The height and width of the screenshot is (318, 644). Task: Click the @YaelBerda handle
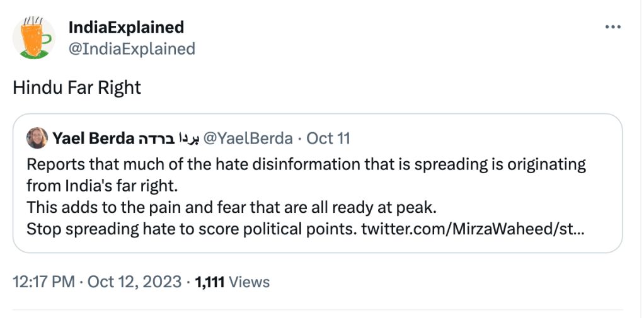(246, 138)
